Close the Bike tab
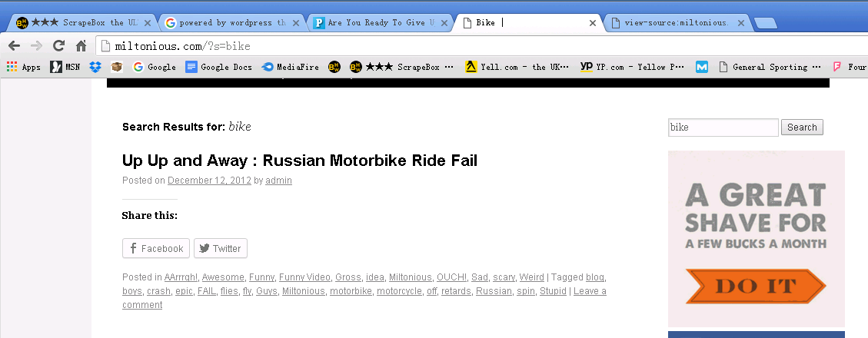The width and height of the screenshot is (868, 338). (x=592, y=23)
